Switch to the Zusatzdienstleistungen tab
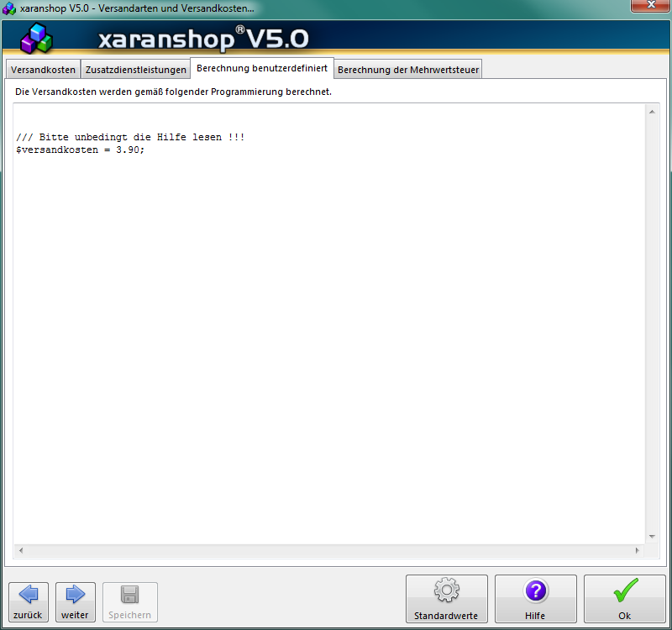Image resolution: width=672 pixels, height=630 pixels. [x=135, y=70]
